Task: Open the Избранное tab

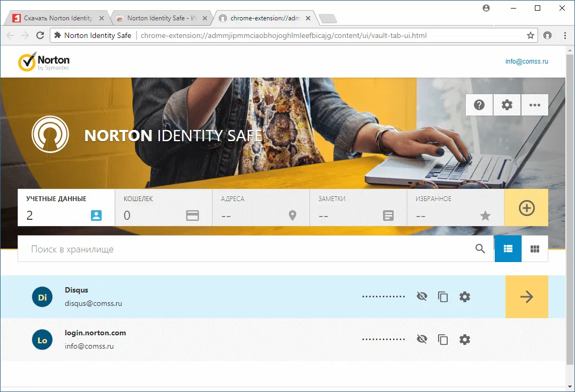Action: 456,207
